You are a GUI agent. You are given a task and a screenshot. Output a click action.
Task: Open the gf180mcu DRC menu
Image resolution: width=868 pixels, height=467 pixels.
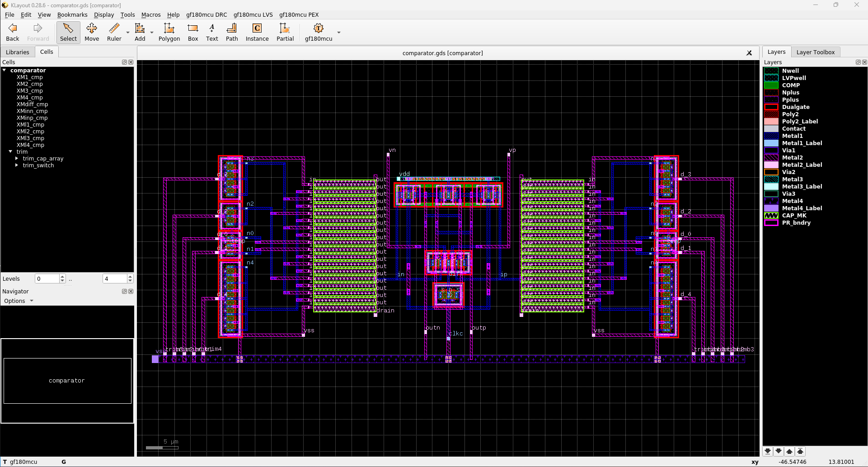206,14
